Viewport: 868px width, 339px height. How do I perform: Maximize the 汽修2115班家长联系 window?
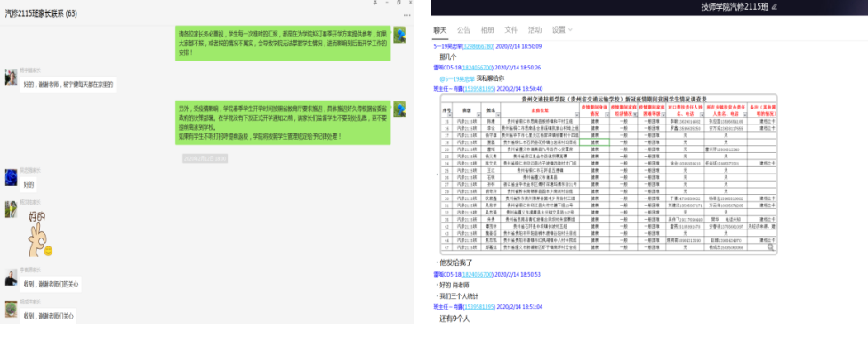click(x=398, y=3)
